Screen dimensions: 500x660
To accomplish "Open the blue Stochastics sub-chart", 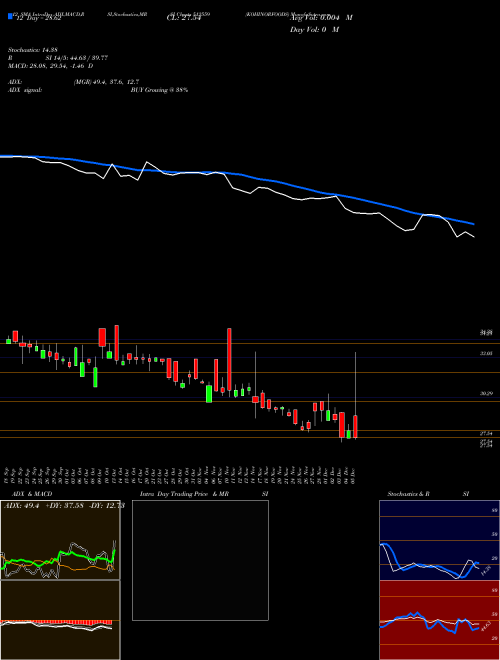I will tap(439, 540).
